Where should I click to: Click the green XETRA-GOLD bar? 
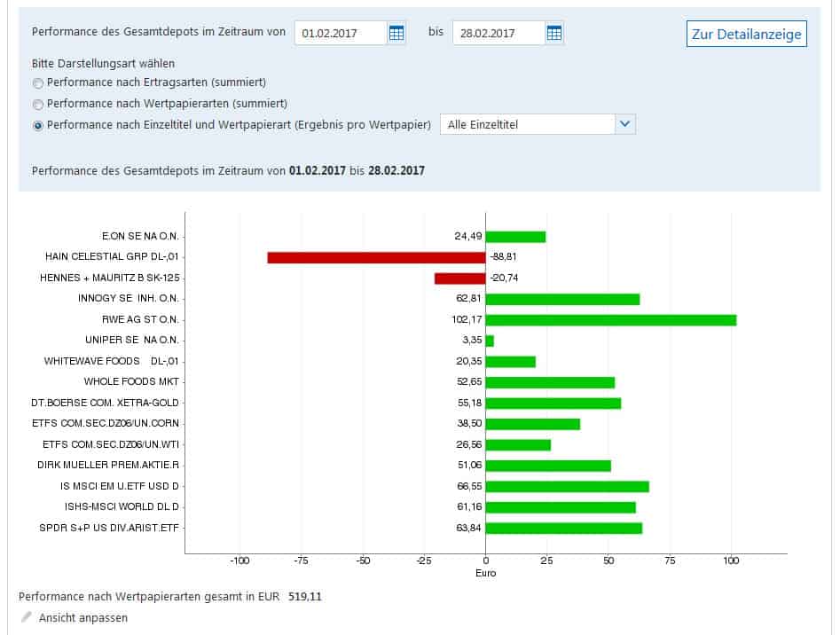pos(553,404)
